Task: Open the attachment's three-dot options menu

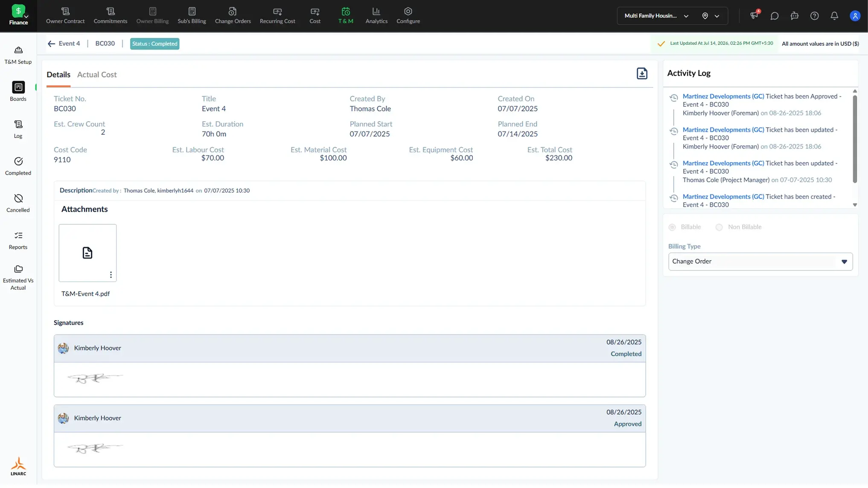Action: pyautogui.click(x=111, y=275)
